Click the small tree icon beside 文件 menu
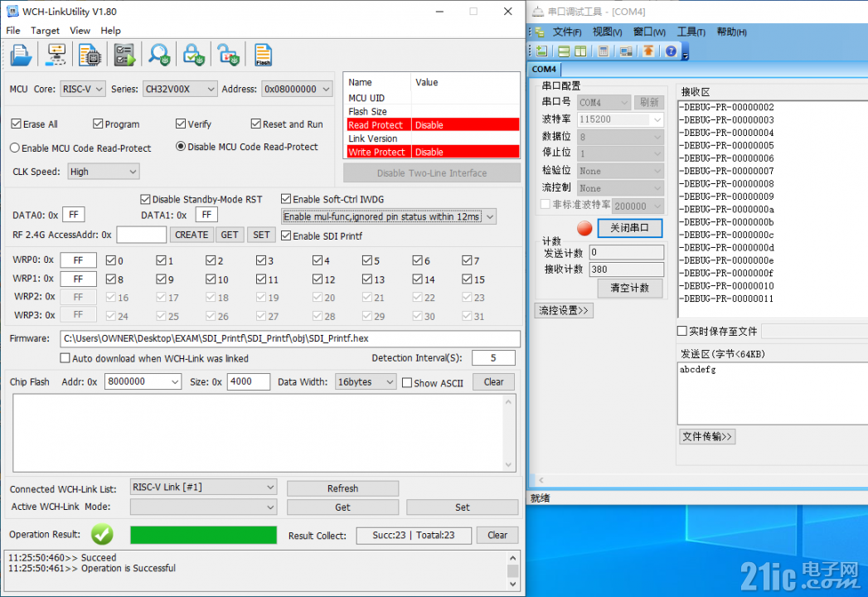The height and width of the screenshot is (597, 868). click(540, 32)
